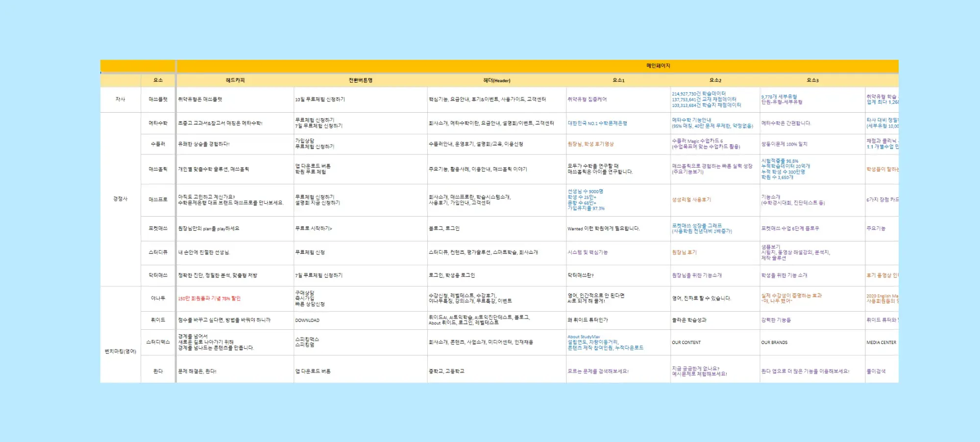Screen dimensions: 980x442
Task: Select the '메타수학' row label cell
Action: coord(158,123)
